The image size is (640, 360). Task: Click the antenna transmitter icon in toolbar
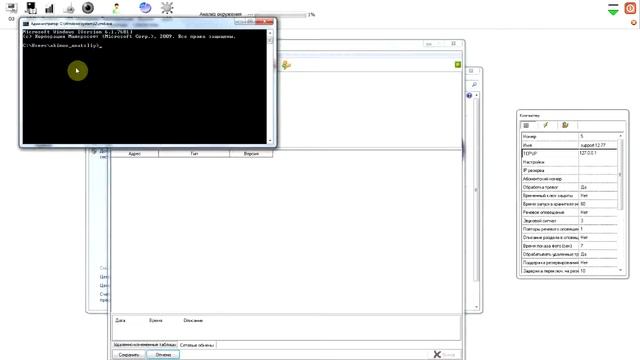point(69,9)
